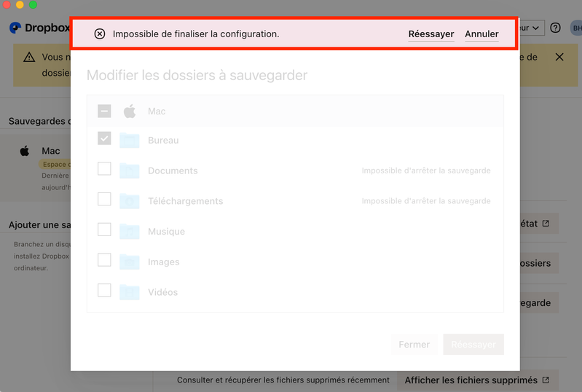The image size is (582, 392).
Task: Click the Fermer button
Action: point(414,345)
